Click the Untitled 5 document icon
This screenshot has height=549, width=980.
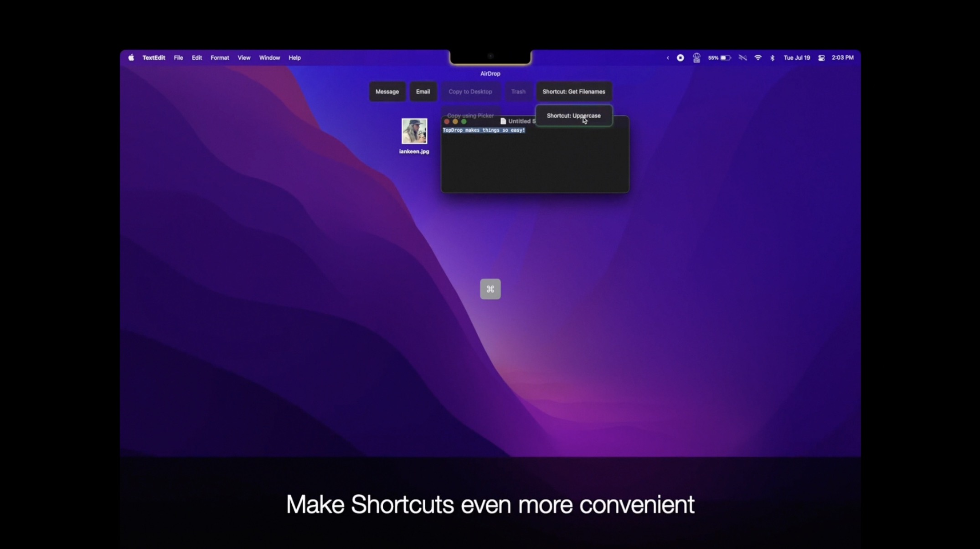[x=503, y=121]
